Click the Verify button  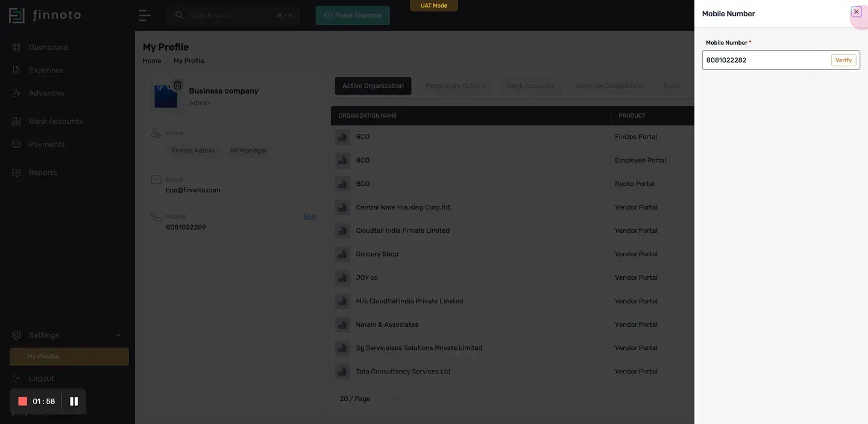[x=843, y=60]
